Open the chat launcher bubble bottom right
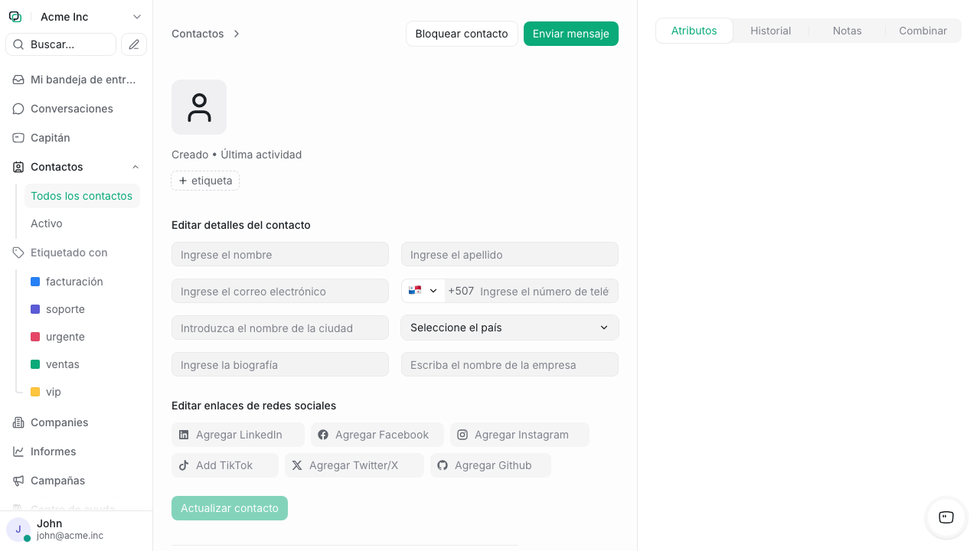 [x=945, y=518]
